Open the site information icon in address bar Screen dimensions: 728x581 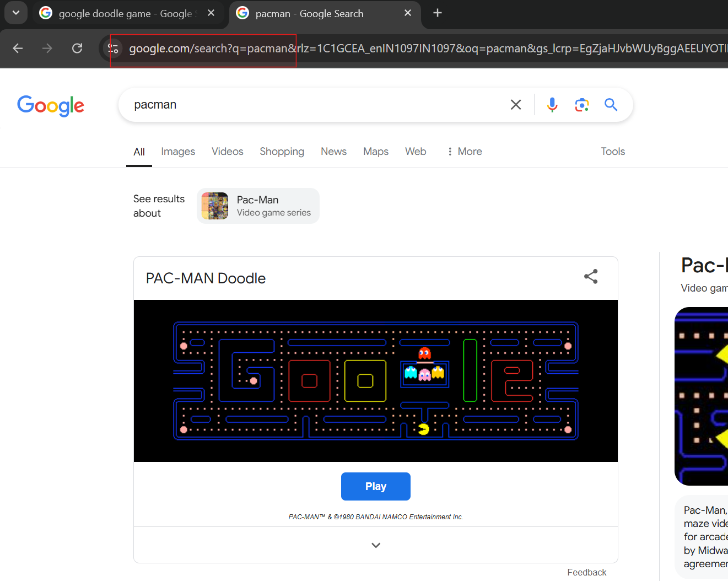114,49
